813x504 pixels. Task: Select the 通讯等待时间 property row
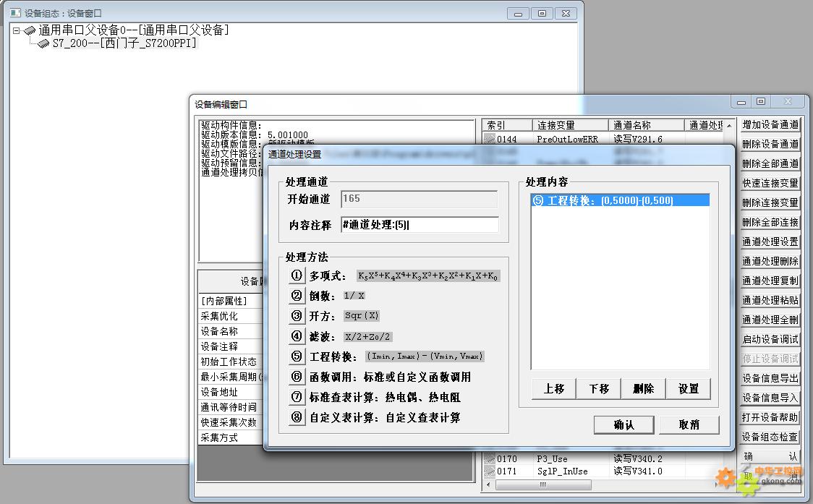pos(231,407)
